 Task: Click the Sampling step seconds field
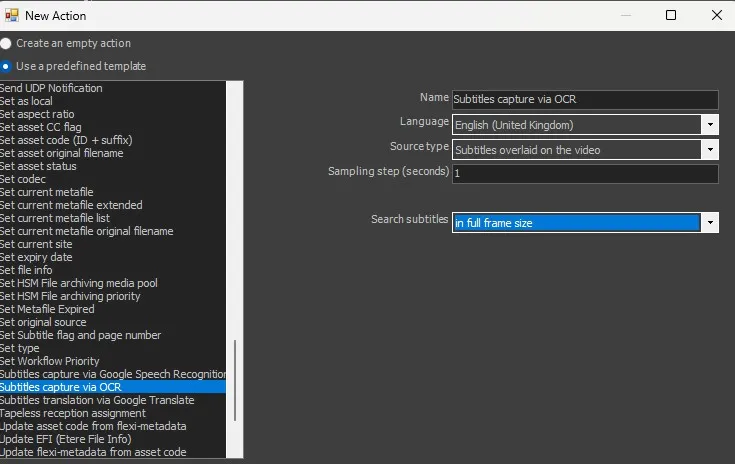click(x=584, y=174)
